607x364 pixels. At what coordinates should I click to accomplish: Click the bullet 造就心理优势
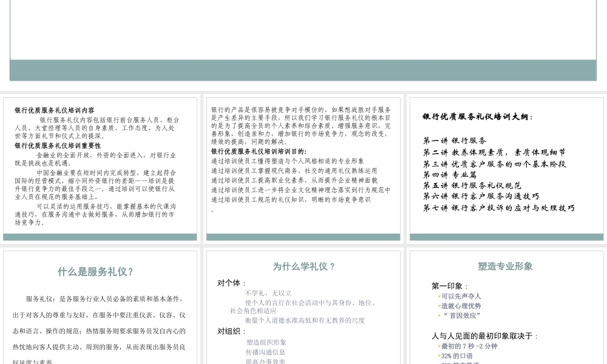459,306
